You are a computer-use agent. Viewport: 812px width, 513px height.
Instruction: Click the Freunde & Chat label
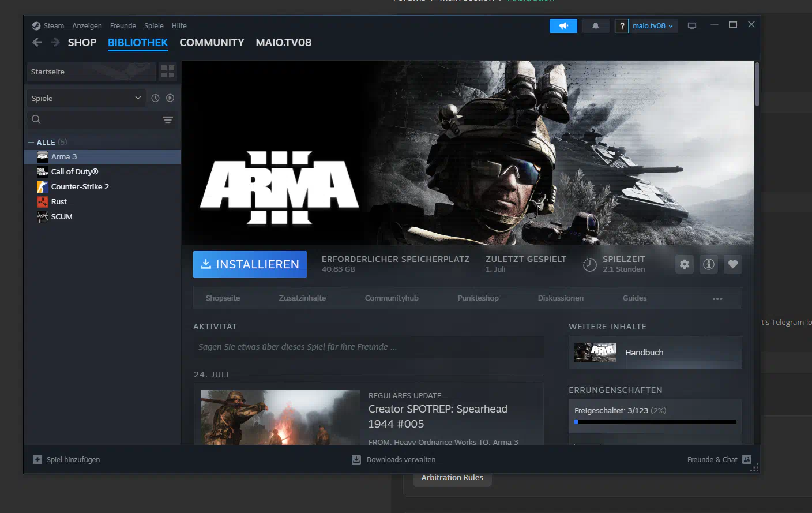pos(712,460)
